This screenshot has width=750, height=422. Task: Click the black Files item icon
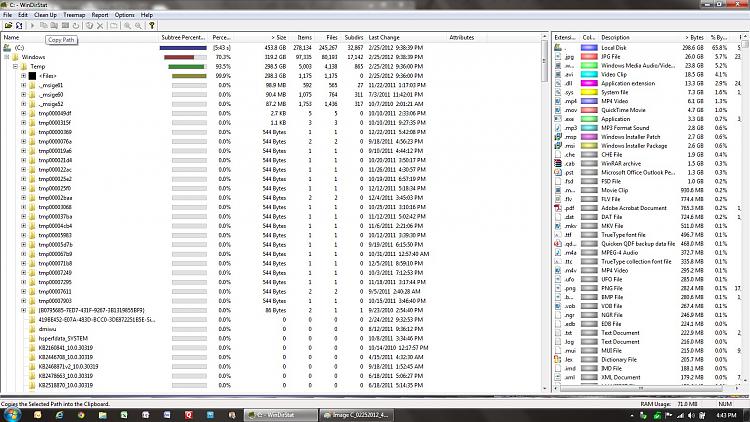pos(33,76)
